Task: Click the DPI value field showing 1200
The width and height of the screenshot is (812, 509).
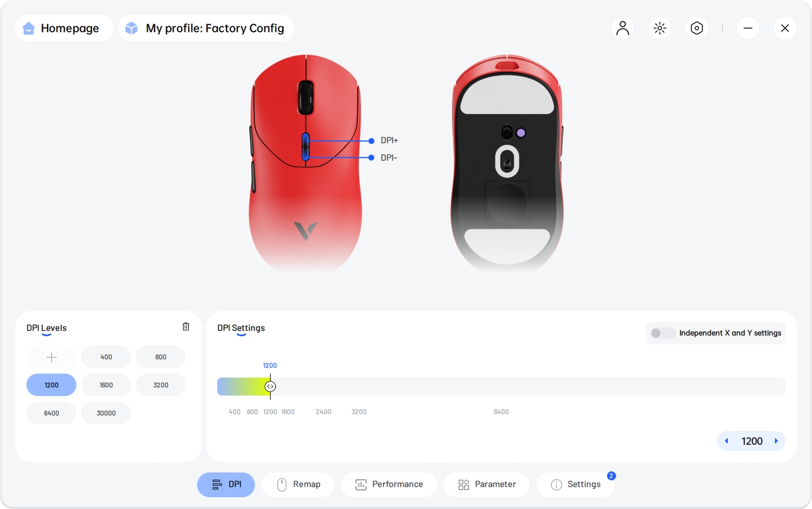Action: 752,441
